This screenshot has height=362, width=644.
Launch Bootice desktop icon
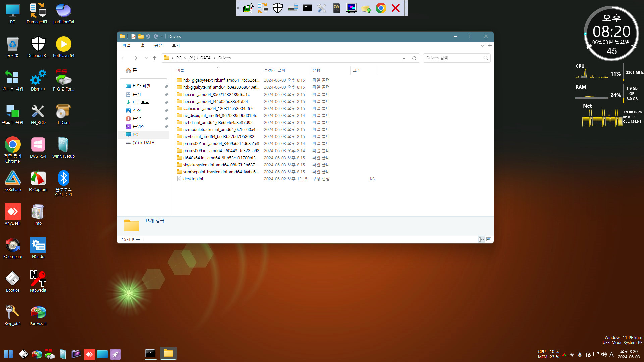(13, 282)
